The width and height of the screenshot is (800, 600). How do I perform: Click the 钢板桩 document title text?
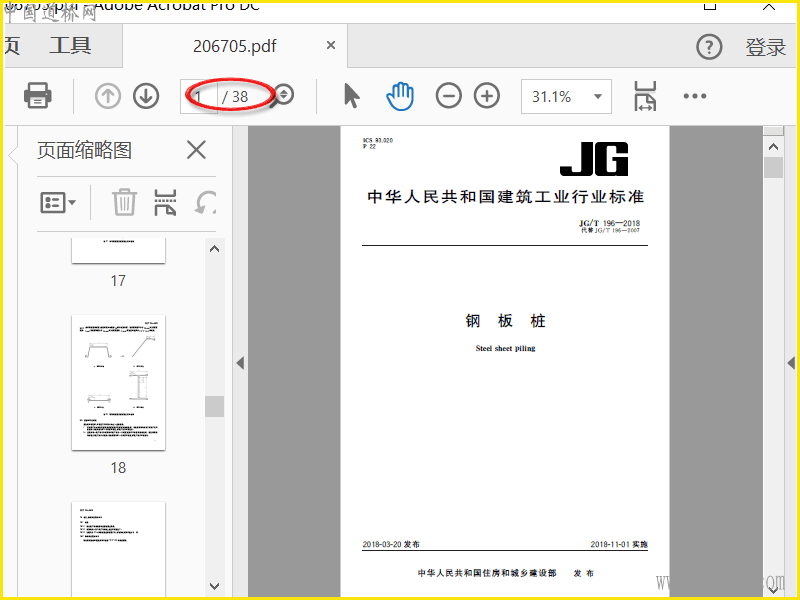coord(505,320)
